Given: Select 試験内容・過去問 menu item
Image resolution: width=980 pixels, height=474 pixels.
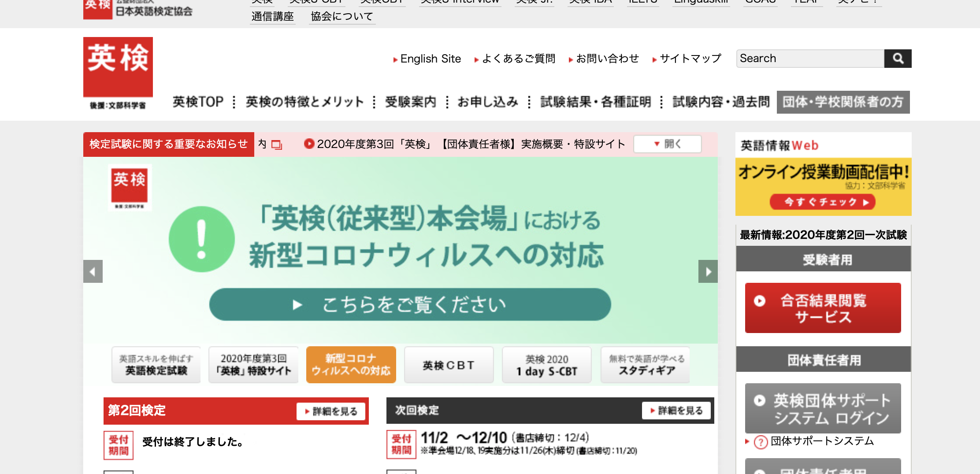Looking at the screenshot, I should [721, 102].
